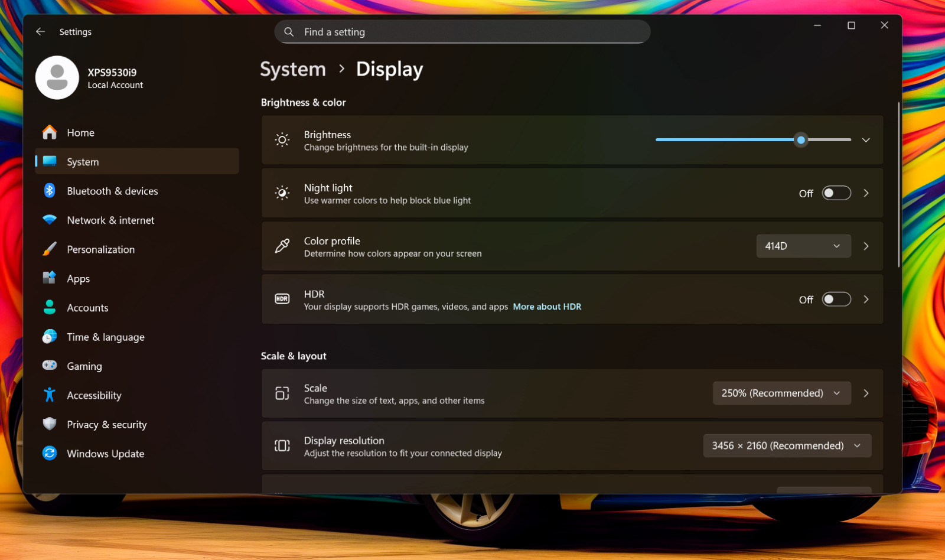
Task: Click the search magnifier icon
Action: coord(289,32)
